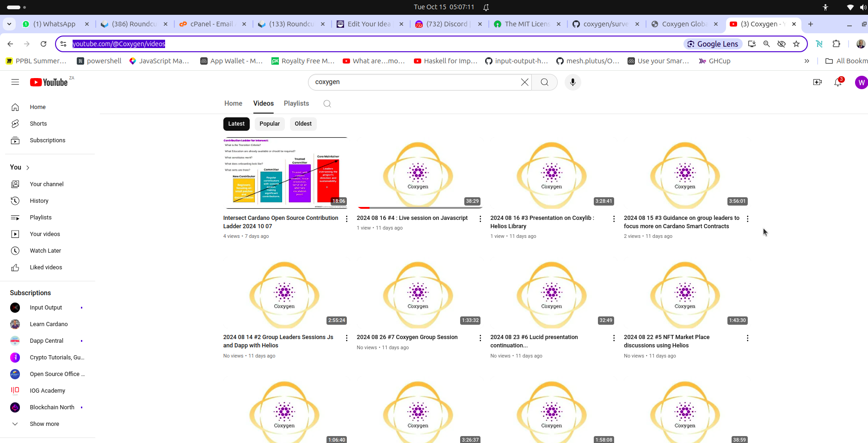Viewport: 868px width, 443px height.
Task: Open the Intersect Contribution Ladder thumbnail
Action: tap(285, 173)
